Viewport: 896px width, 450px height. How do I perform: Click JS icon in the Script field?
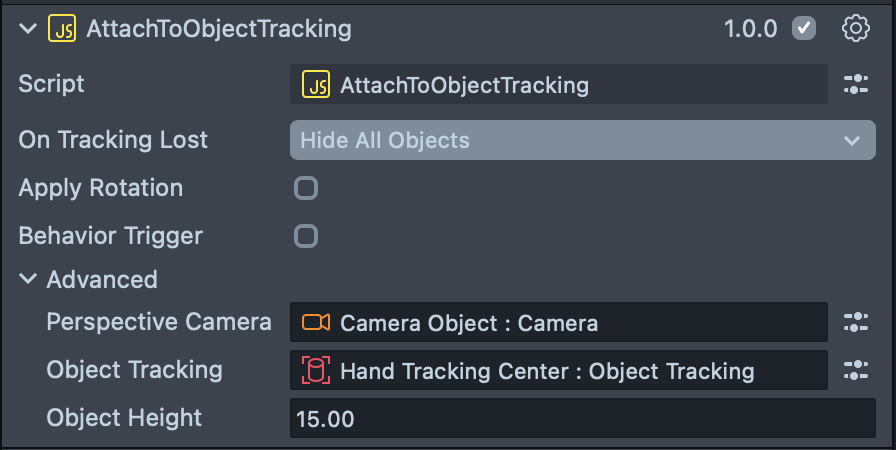316,85
